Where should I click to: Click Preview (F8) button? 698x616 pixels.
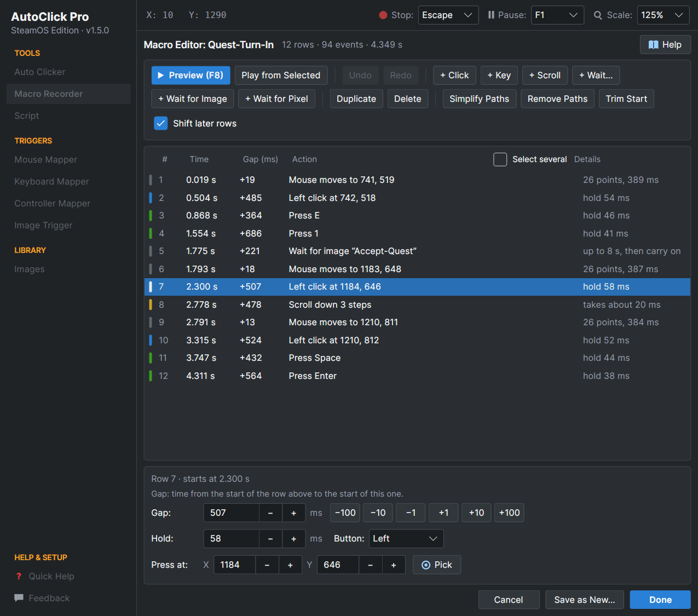tap(191, 76)
